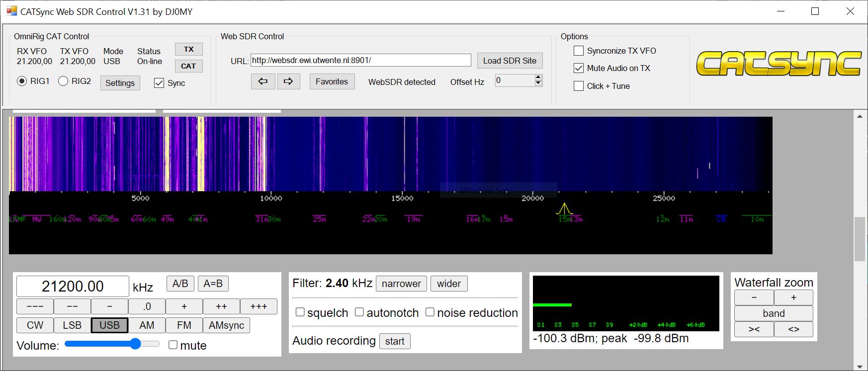868x371 pixels.
Task: Zoom in waterfall with plus button
Action: [793, 297]
